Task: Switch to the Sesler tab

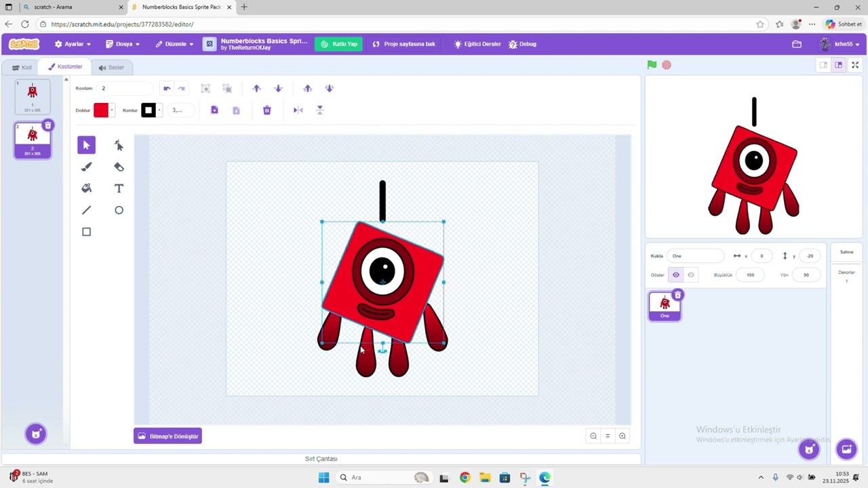Action: click(x=111, y=67)
